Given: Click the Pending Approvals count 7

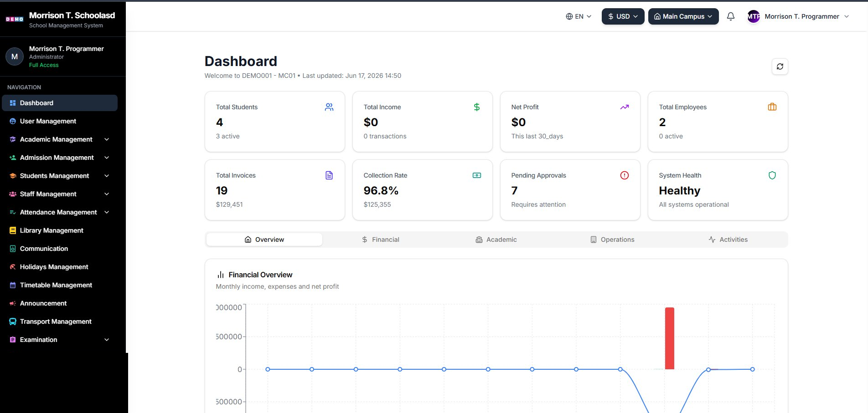Looking at the screenshot, I should tap(514, 190).
